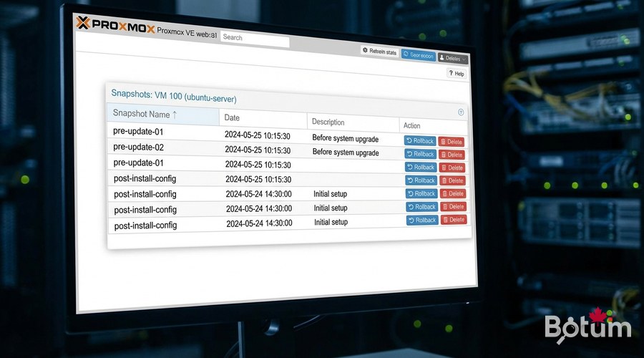Screen dimensions: 644x358
Task: Delete the pre-update-02 snapshot
Action: [452, 155]
